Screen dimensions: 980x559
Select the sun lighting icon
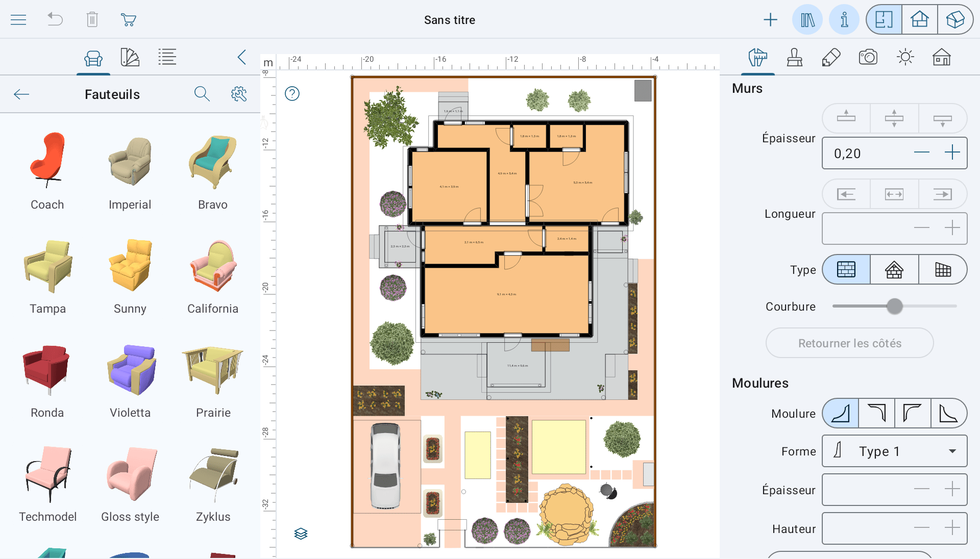tap(905, 57)
